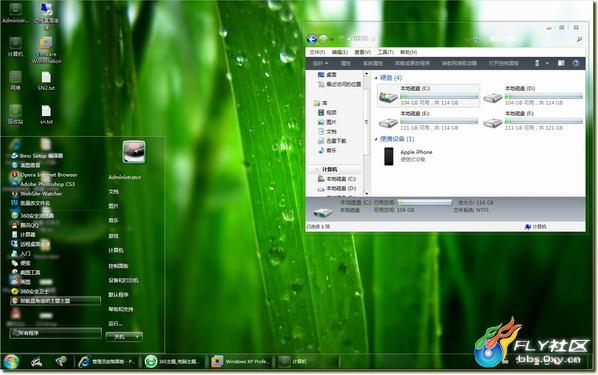The width and height of the screenshot is (598, 375).
Task: Select the Apple iPhone device icon
Action: 389,156
